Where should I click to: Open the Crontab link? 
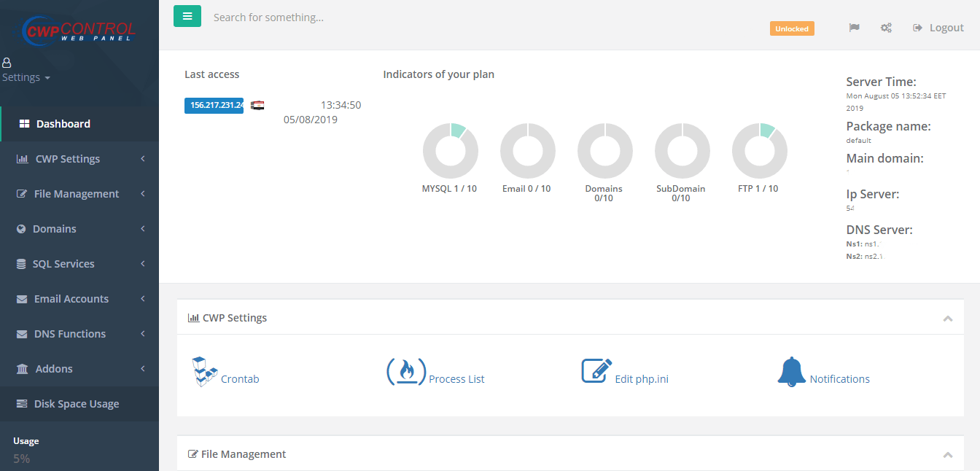pos(240,379)
